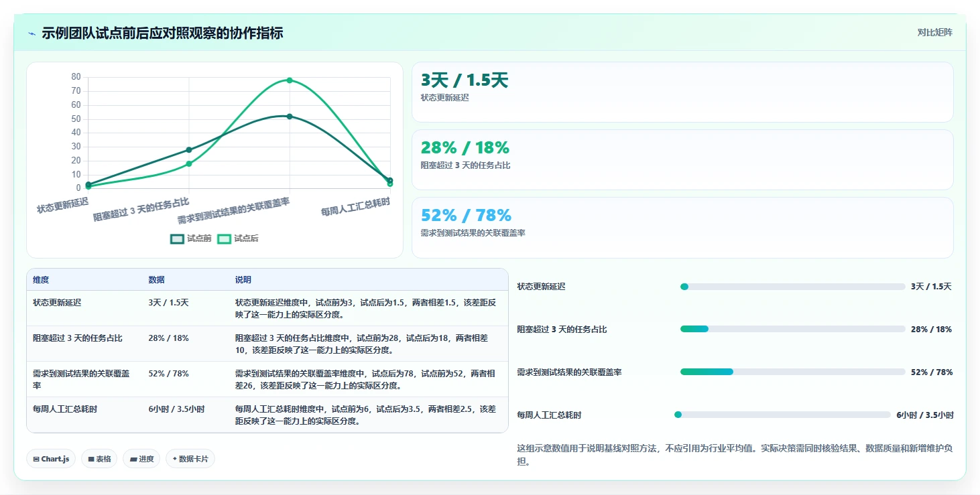
Task: Select the 52% / 78% data card
Action: [682, 227]
